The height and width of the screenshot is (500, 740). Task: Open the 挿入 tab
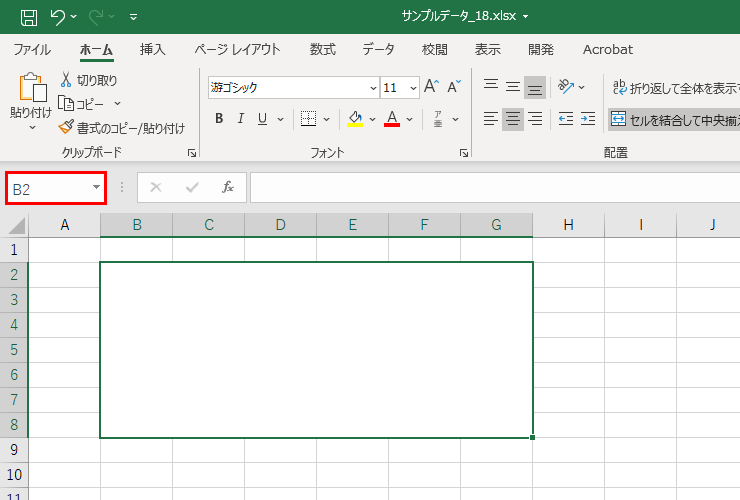tap(152, 50)
